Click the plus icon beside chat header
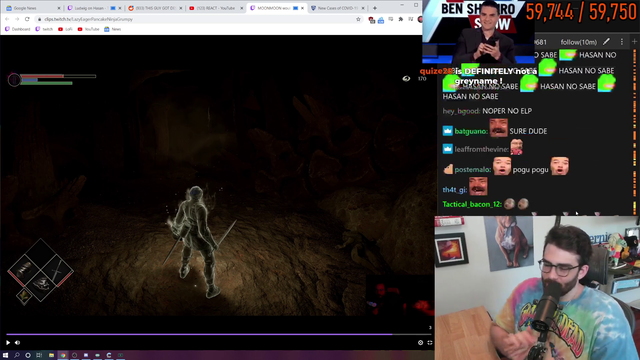The width and height of the screenshot is (640, 360). [x=634, y=42]
